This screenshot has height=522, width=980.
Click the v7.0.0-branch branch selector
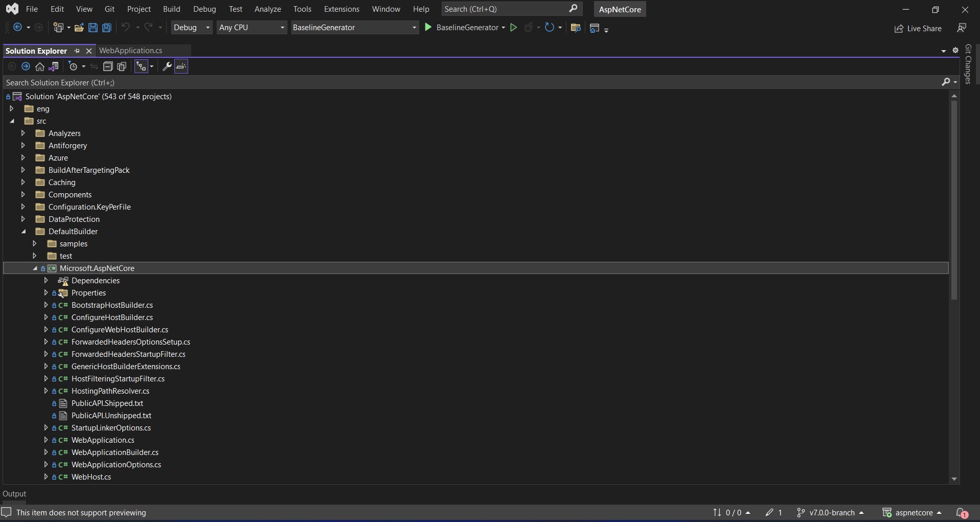tap(830, 512)
